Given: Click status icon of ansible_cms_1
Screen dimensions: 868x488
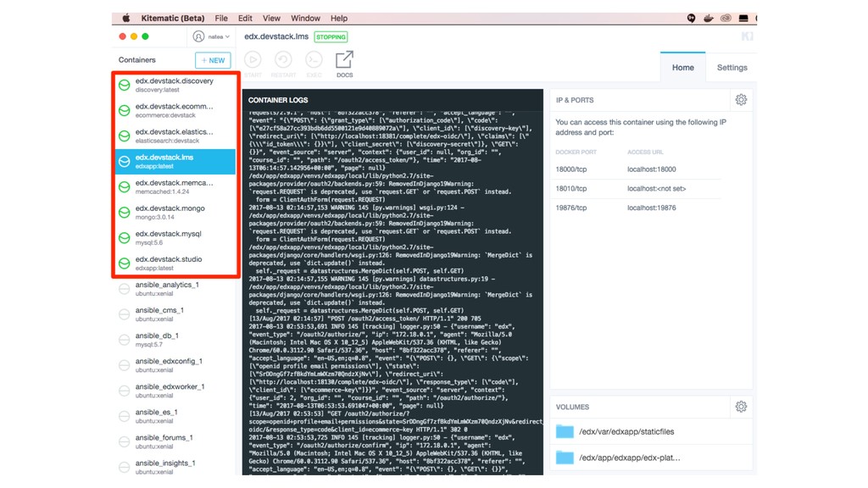Looking at the screenshot, I should [x=125, y=314].
